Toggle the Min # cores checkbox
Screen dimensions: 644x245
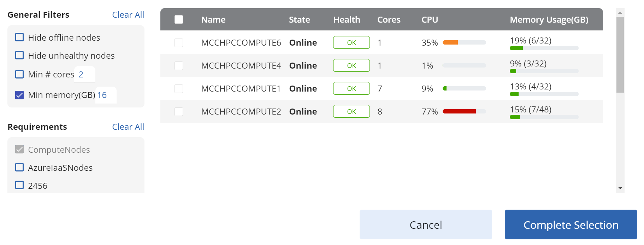(19, 74)
